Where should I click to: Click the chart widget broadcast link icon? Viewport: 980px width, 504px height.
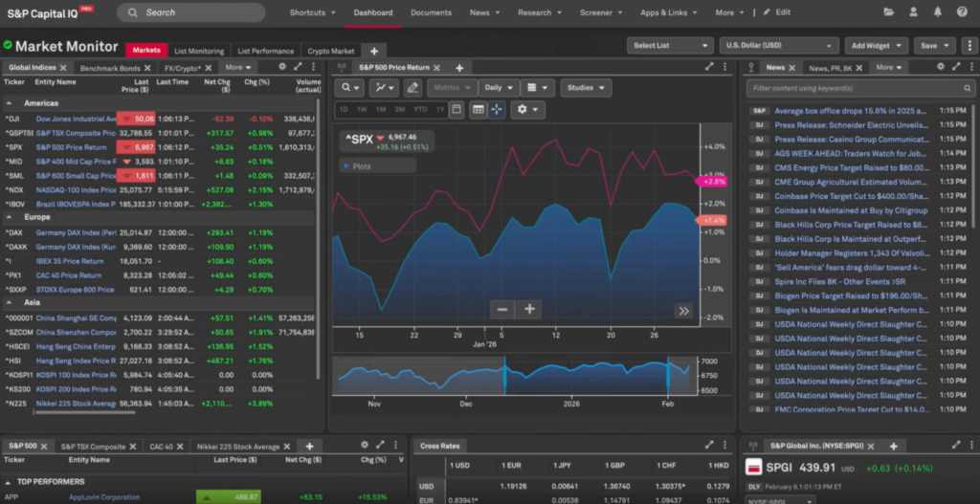point(342,68)
